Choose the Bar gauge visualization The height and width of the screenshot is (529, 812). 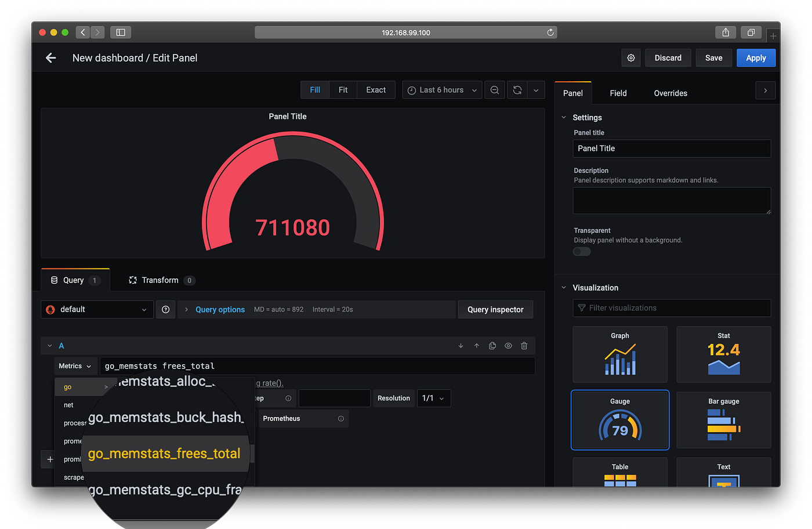[x=723, y=420]
